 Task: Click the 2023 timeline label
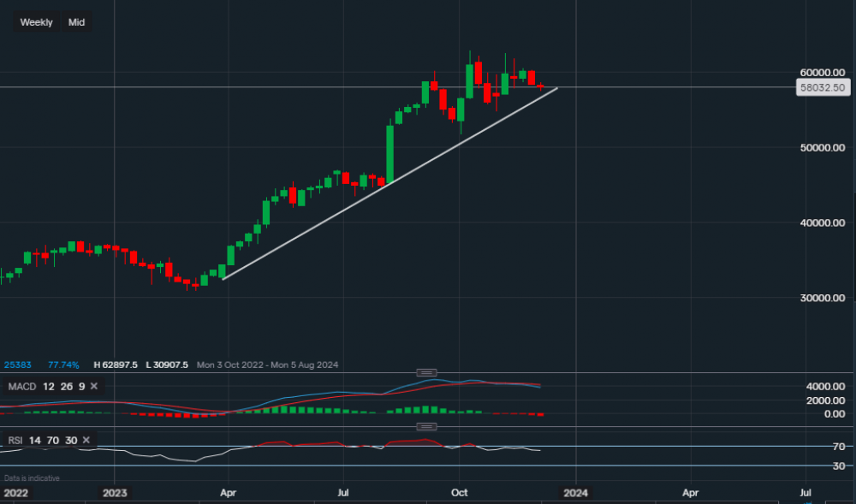coord(115,493)
